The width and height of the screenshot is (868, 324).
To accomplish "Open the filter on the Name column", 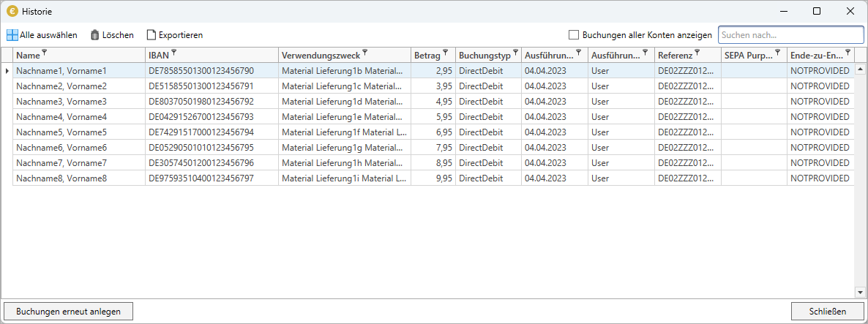I will [x=45, y=52].
